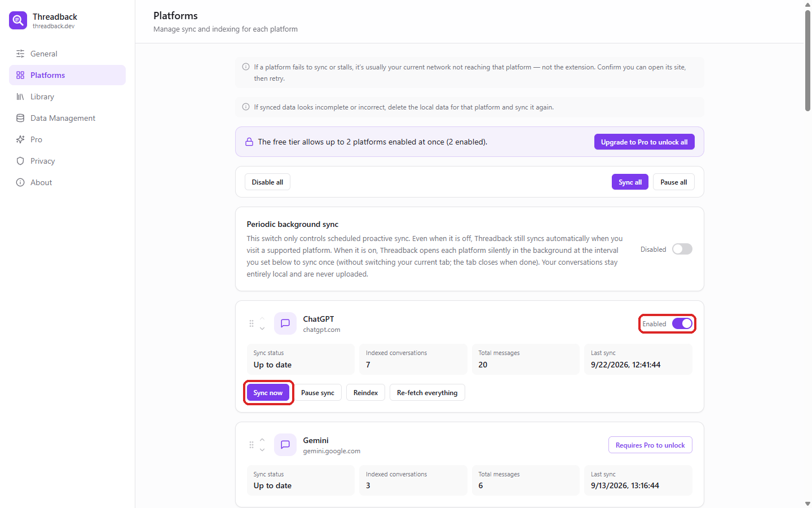Click Re-fetch everything for ChatGPT
This screenshot has width=812, height=508.
[x=427, y=392]
